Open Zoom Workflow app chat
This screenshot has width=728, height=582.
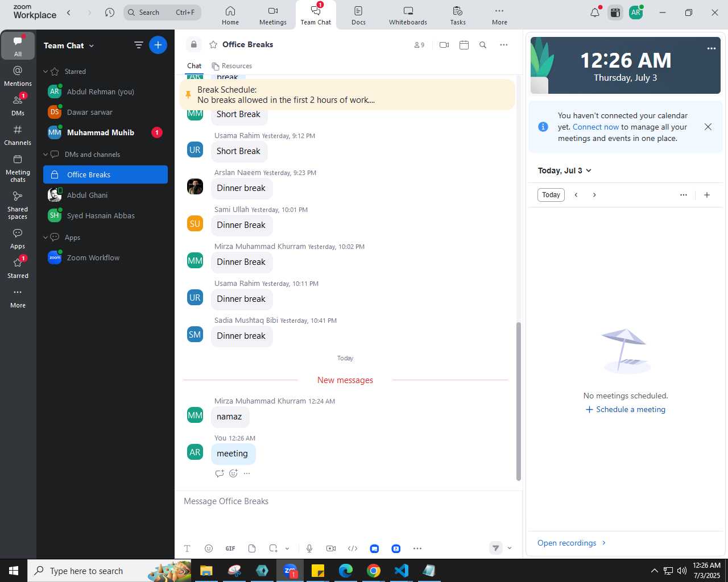coord(105,257)
